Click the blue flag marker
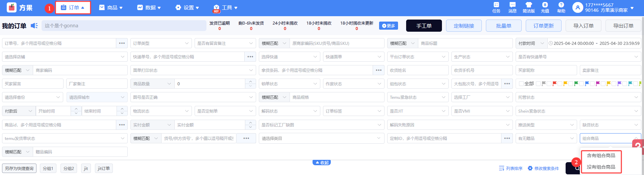The height and width of the screenshot is (175, 644). 587,84
